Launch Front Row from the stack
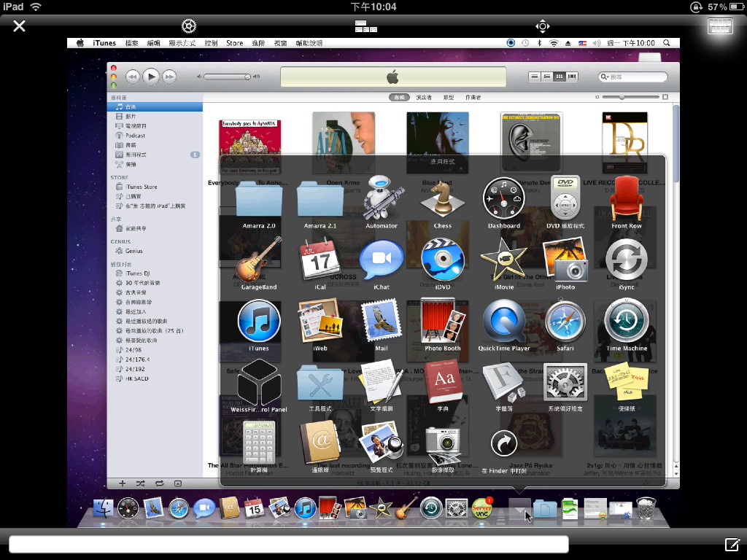 (627, 199)
